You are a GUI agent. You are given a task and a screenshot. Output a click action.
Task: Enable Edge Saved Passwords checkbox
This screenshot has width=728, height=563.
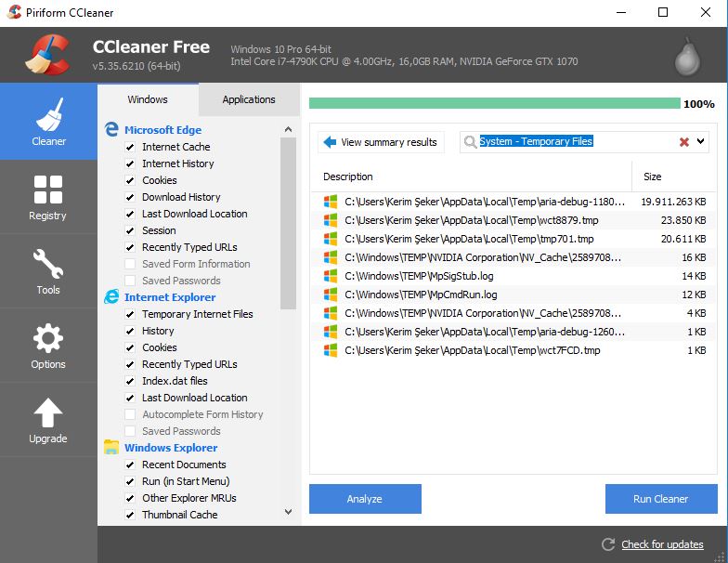click(130, 281)
